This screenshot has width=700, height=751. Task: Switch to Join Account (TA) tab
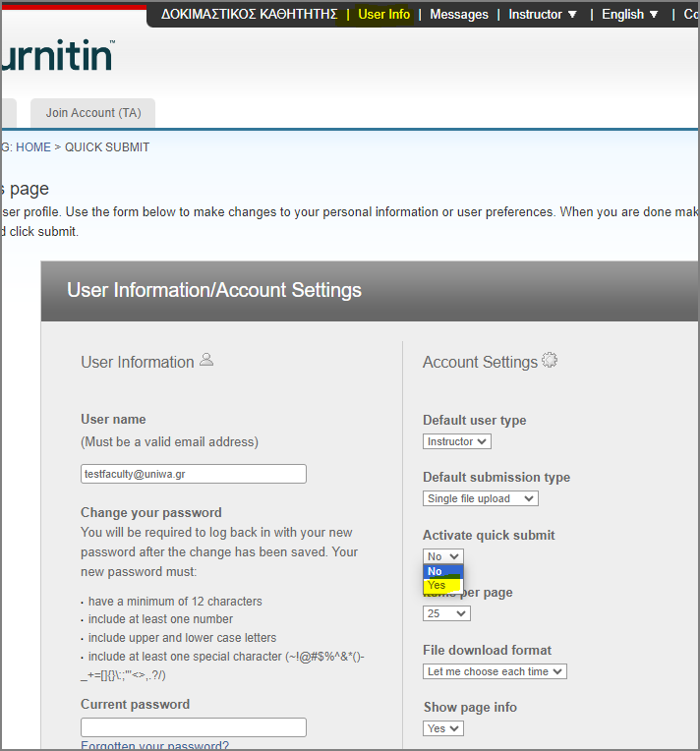click(x=93, y=113)
